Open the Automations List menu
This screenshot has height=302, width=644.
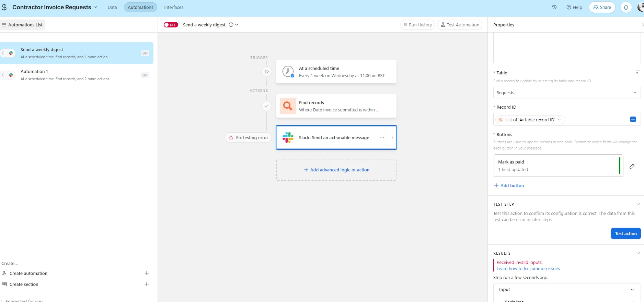pos(22,25)
